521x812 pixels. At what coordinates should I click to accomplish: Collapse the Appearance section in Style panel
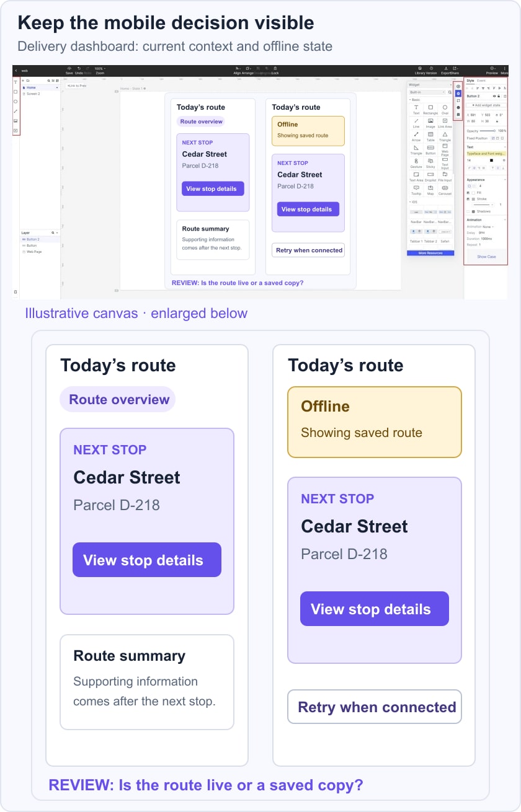(505, 180)
